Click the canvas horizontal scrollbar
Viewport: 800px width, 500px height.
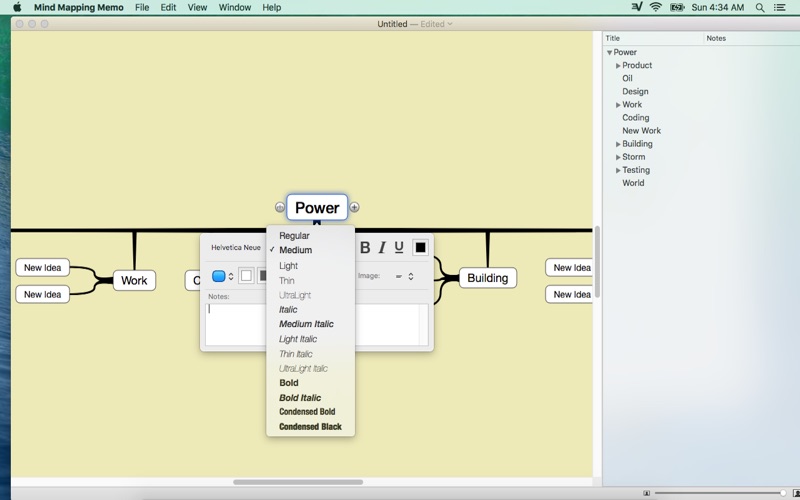point(298,482)
